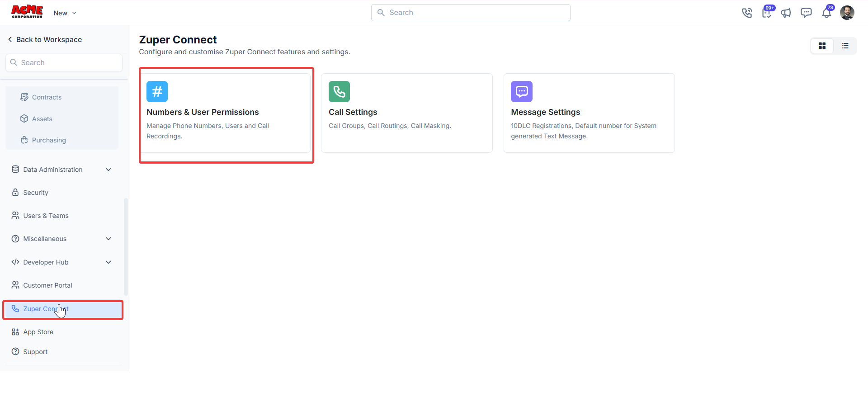Image resolution: width=868 pixels, height=397 pixels.
Task: Open Call Settings title
Action: [353, 112]
